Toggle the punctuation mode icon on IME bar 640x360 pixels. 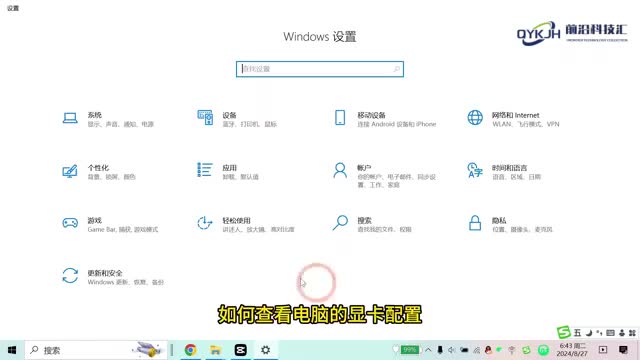599,333
